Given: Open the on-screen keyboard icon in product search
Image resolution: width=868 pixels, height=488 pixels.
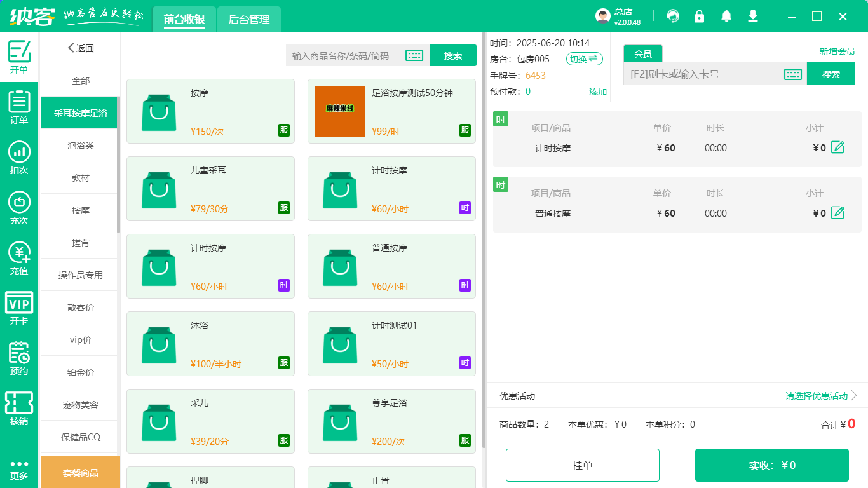Looking at the screenshot, I should [414, 55].
